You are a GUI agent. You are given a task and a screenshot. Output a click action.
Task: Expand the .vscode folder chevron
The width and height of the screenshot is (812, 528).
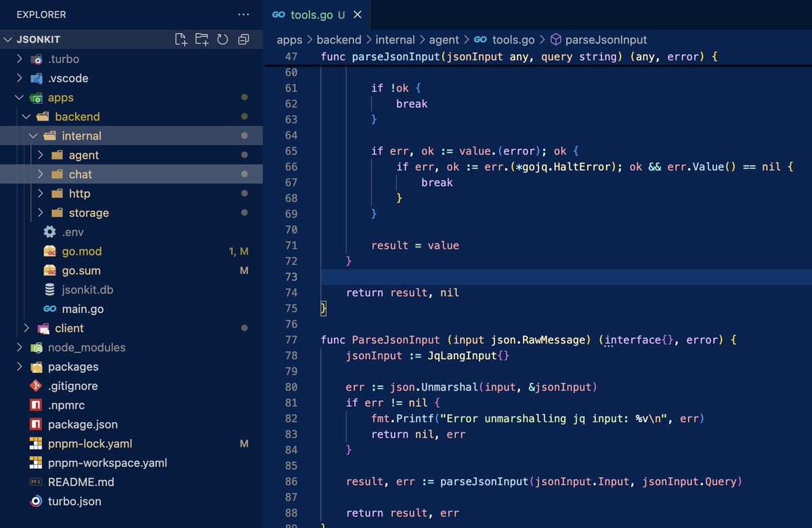point(19,78)
